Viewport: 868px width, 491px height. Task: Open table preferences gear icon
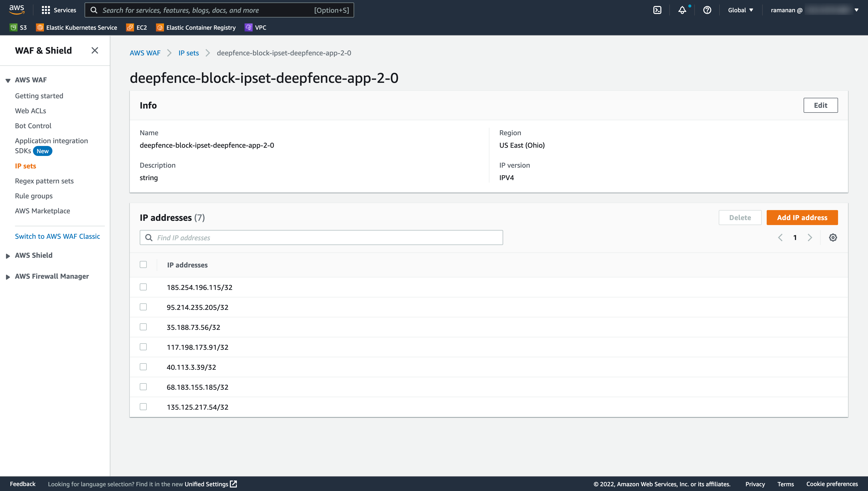(833, 238)
